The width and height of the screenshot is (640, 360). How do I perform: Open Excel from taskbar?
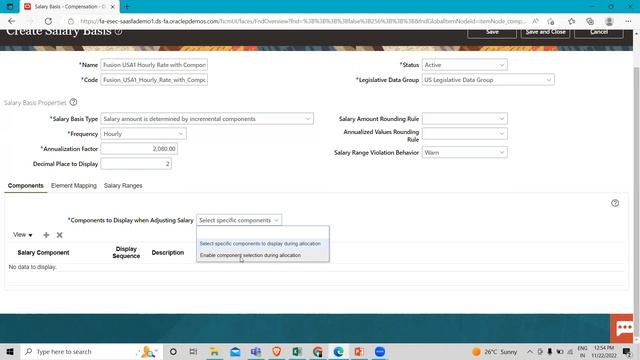click(297, 351)
